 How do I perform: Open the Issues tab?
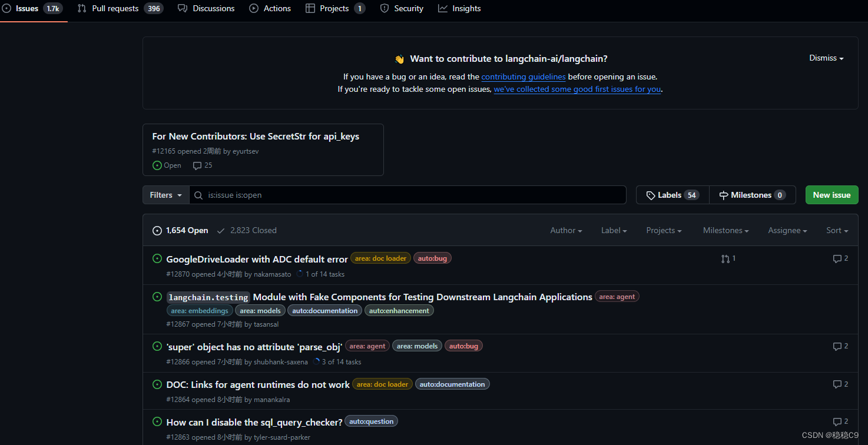(32, 8)
